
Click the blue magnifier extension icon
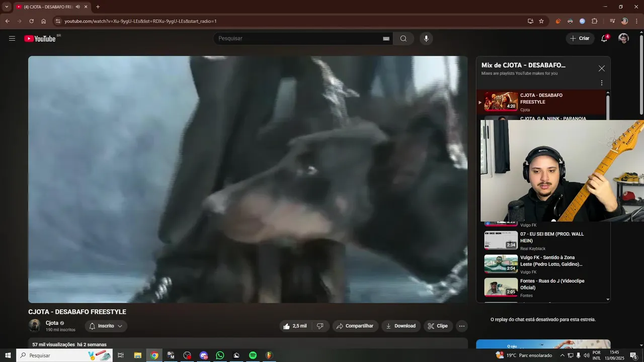coord(582,21)
